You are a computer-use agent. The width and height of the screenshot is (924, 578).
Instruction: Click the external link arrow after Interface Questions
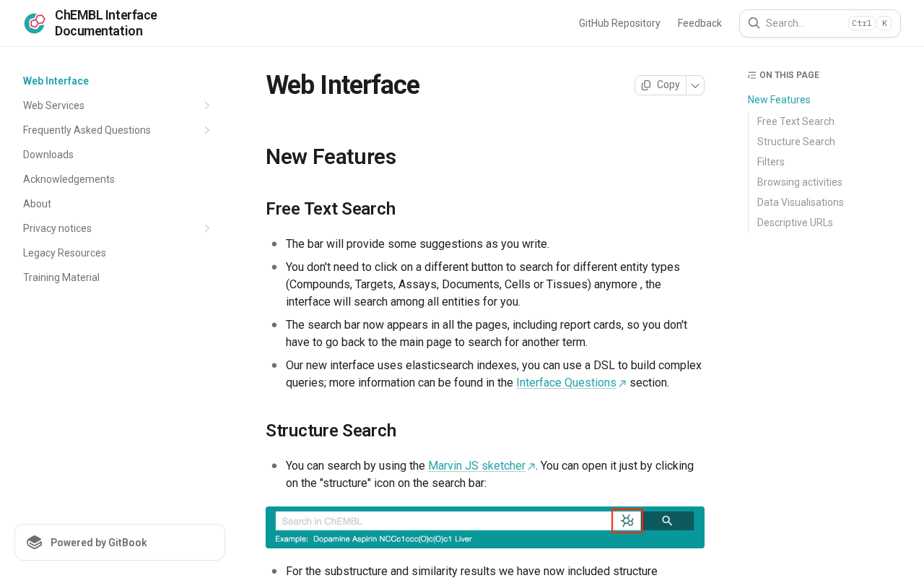(x=622, y=384)
